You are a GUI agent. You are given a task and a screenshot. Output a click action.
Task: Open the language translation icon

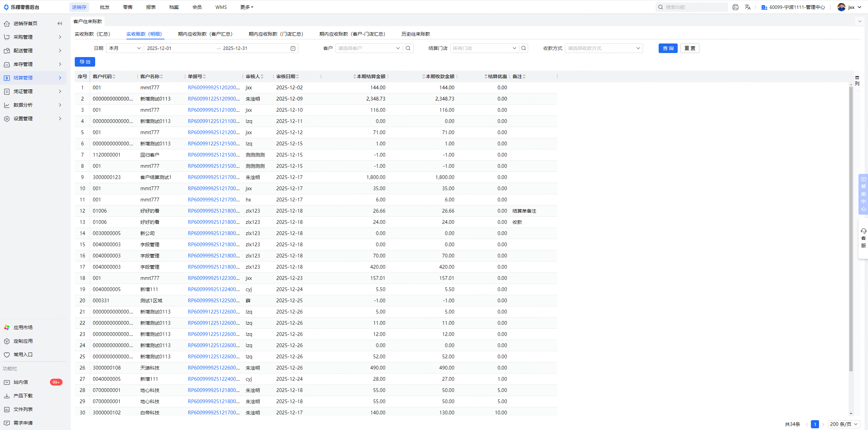(747, 7)
